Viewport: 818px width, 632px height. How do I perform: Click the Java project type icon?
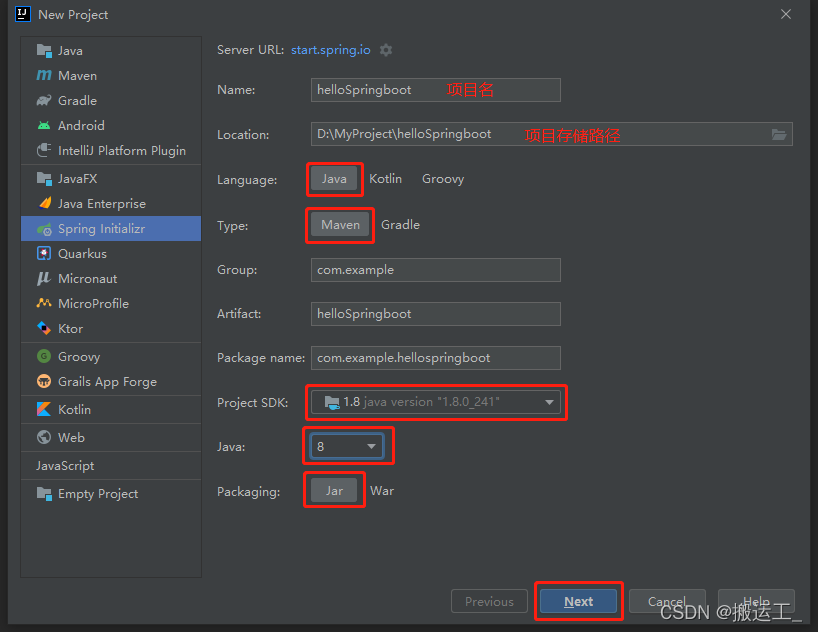point(44,51)
